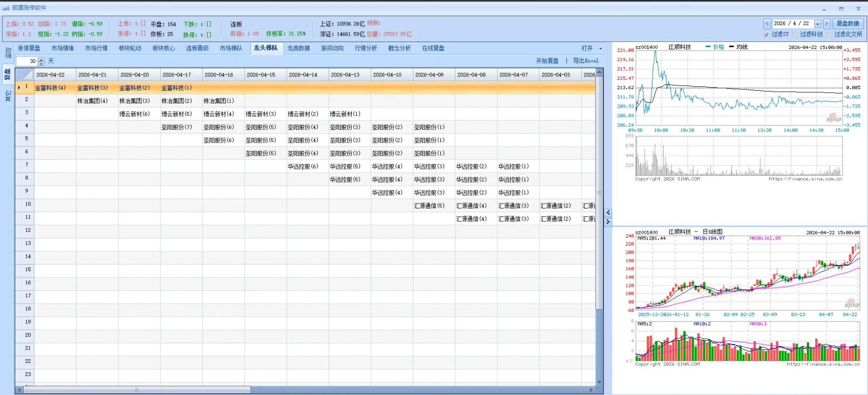This screenshot has height=395, width=868.
Task: Click the right arrow below the panel collapse arrow
Action: click(608, 222)
